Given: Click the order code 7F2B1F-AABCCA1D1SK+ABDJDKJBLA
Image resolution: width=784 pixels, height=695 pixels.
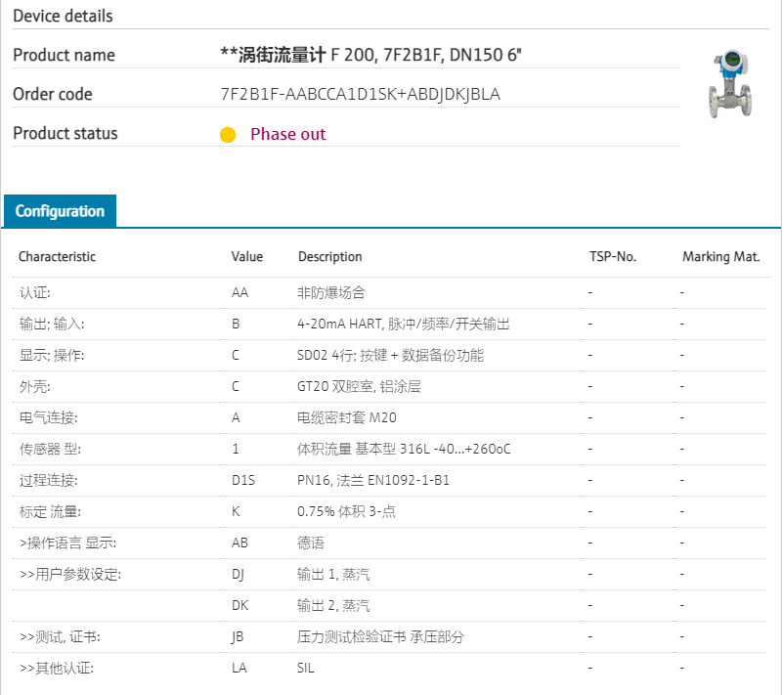Looking at the screenshot, I should (x=360, y=95).
